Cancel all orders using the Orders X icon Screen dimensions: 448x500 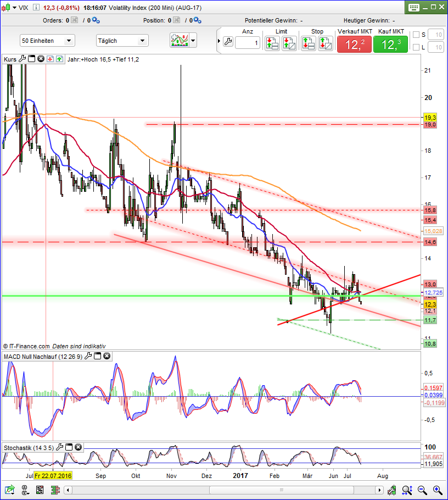74,20
